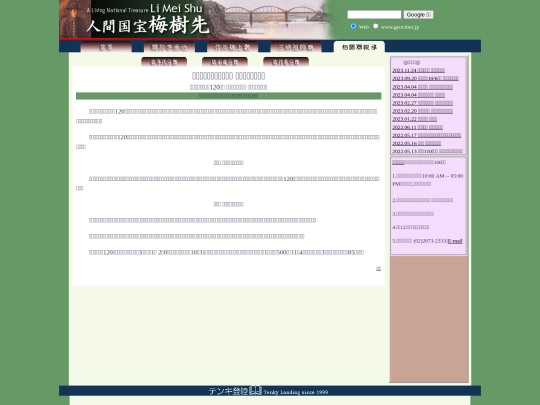Open the 2023.02.27 news link
Viewport: 540px width, 405px height.
(x=423, y=103)
